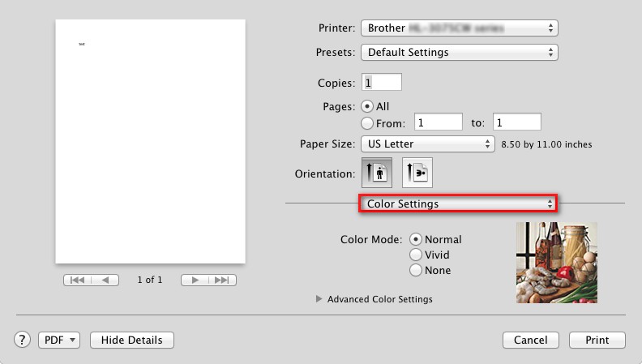The image size is (642, 364).
Task: Choose Vivid color mode
Action: coord(416,255)
